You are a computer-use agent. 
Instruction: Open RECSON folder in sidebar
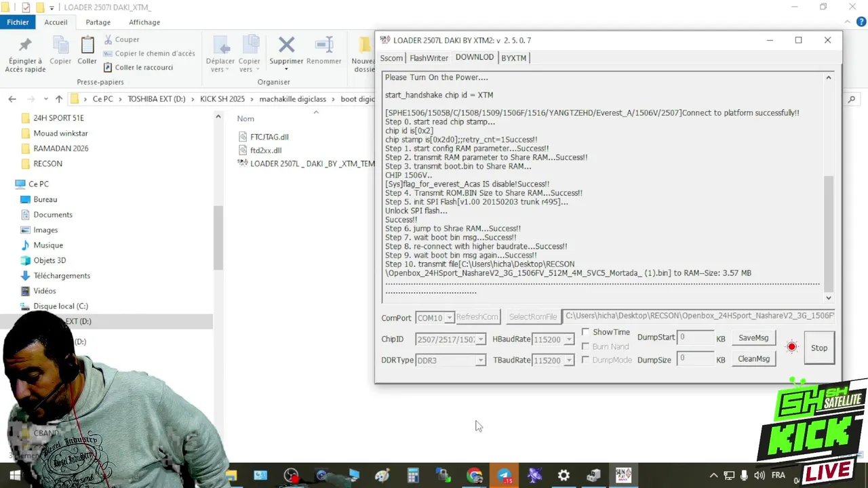47,164
